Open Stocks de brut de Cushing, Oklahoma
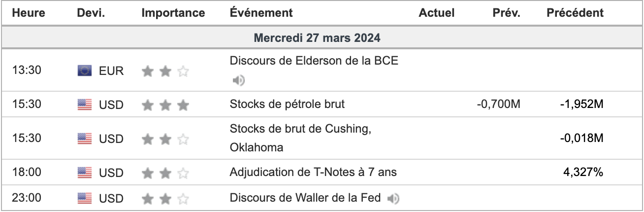The width and height of the screenshot is (644, 212). point(300,139)
